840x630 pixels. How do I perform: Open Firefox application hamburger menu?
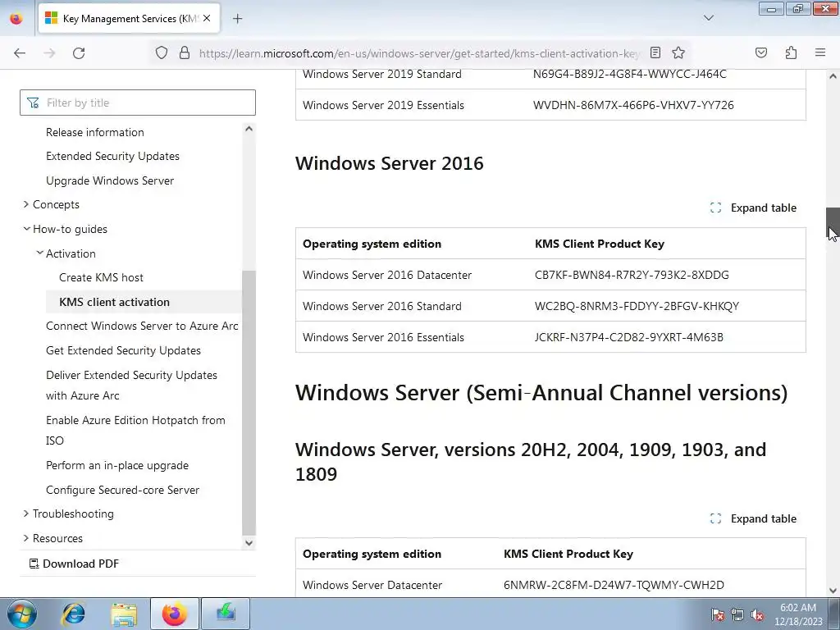(820, 52)
